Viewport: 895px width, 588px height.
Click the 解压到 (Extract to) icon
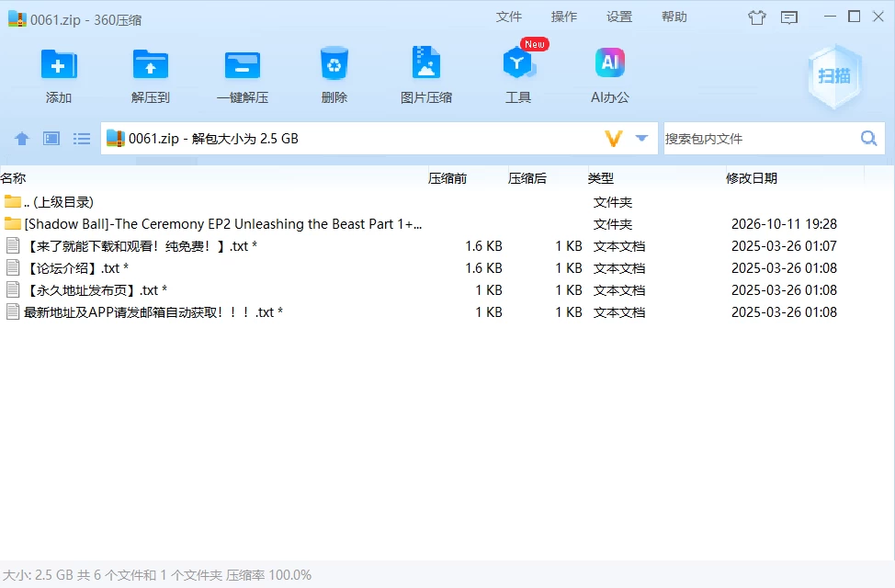151,64
